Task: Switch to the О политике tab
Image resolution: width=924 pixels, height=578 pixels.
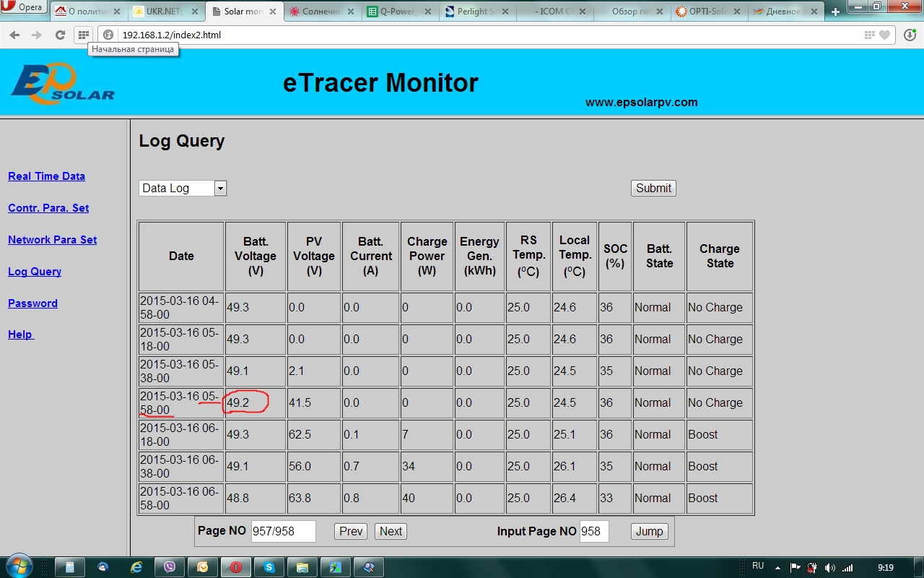Action: pos(87,12)
